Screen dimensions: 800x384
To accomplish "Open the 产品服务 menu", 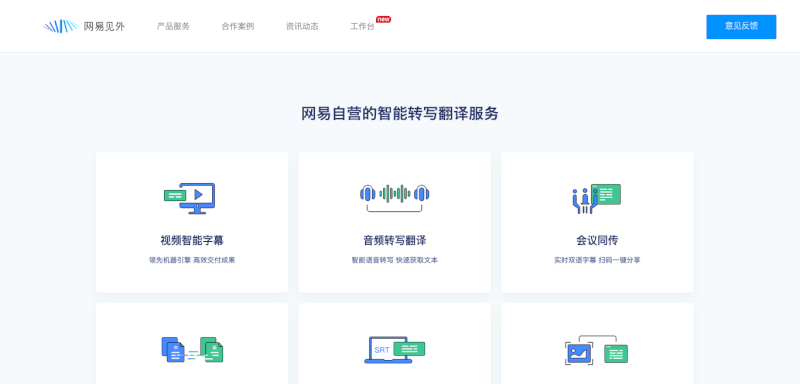I will (173, 27).
